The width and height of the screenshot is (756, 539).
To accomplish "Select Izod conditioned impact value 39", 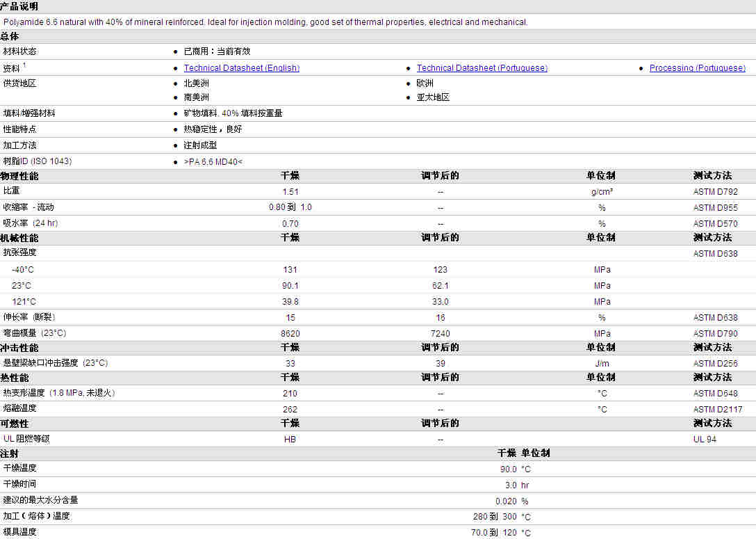I will click(x=441, y=363).
